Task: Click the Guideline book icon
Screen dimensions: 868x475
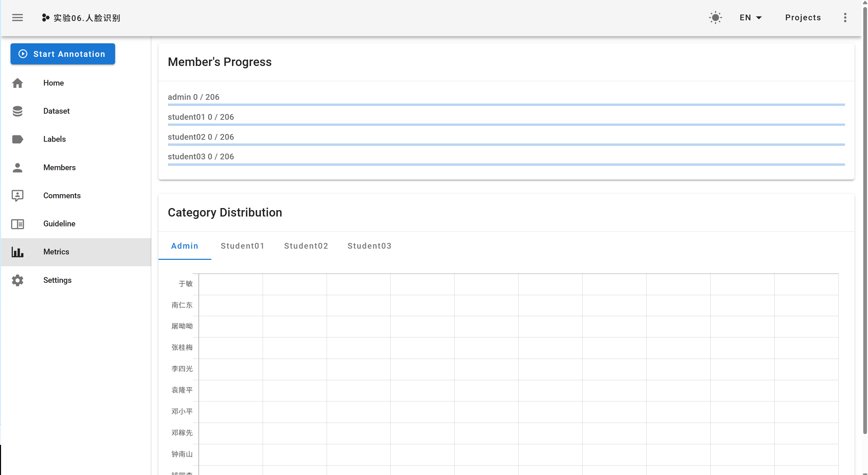Action: [x=18, y=224]
